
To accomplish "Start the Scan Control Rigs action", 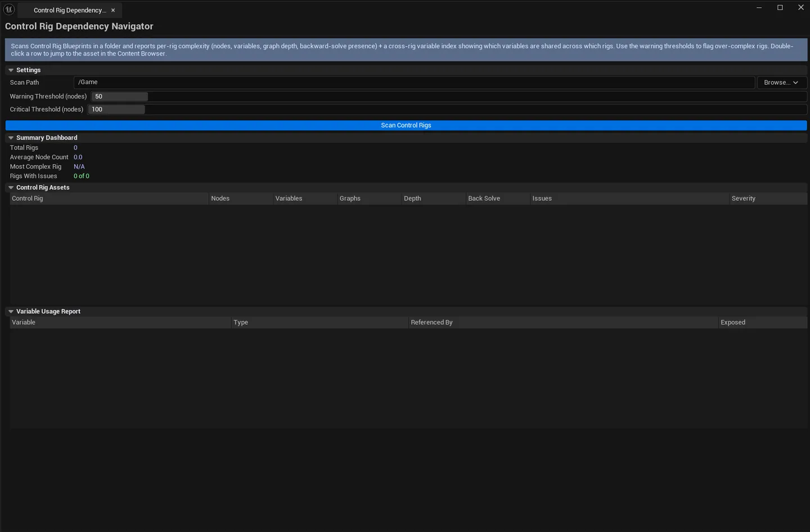I will pos(406,125).
